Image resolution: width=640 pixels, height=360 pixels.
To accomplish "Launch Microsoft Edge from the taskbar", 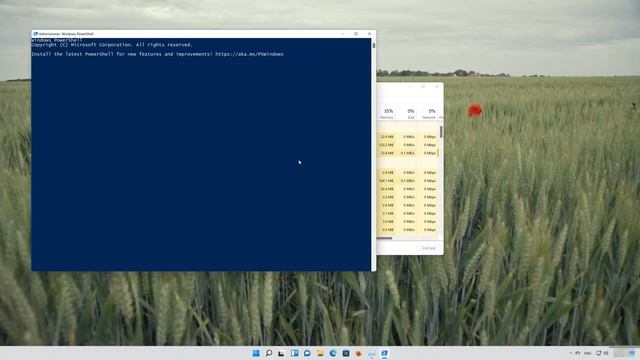I will 333,353.
